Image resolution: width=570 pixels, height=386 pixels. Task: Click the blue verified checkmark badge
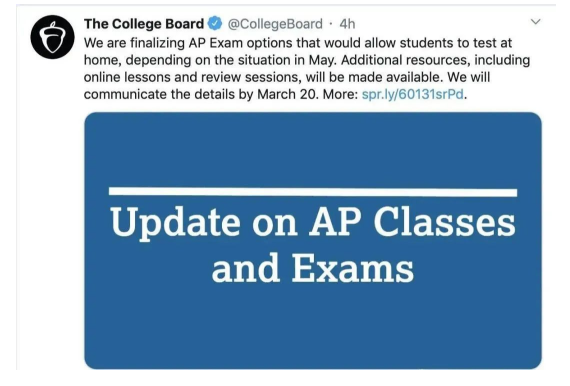tap(215, 24)
